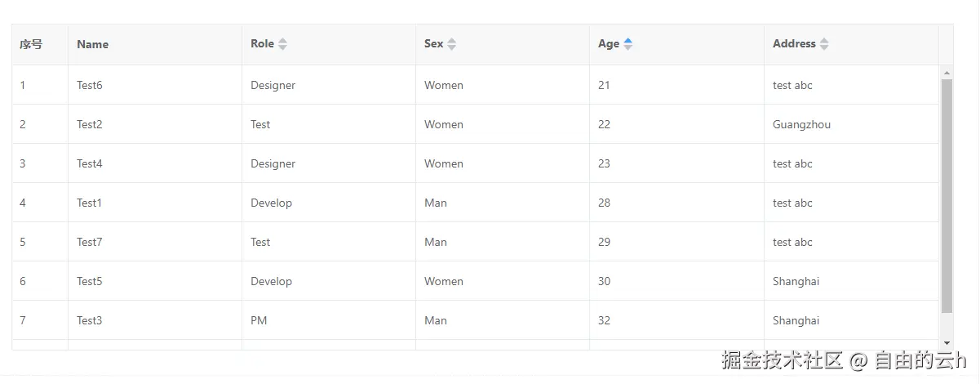Click the vertical scrollbar thumb
Screen dimensions: 980x384
(x=947, y=196)
